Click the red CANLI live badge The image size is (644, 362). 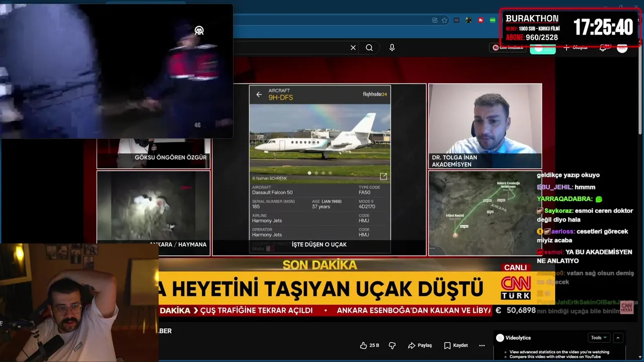(x=515, y=267)
